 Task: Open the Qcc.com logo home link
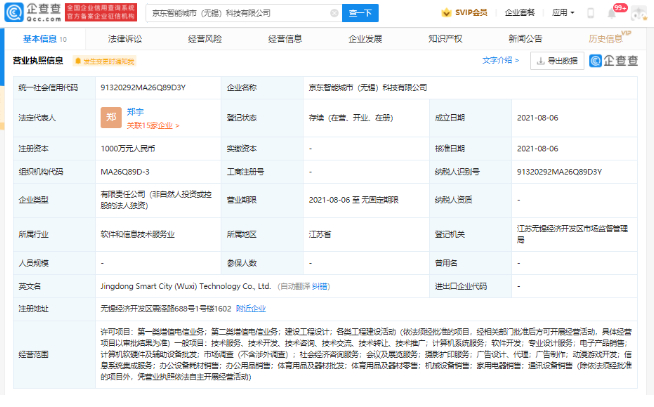(x=33, y=13)
